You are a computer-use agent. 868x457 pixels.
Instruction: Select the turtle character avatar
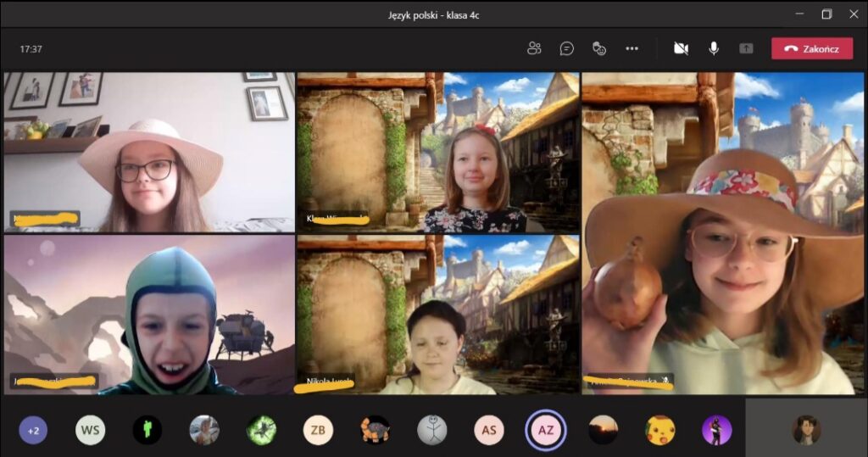coord(375,431)
